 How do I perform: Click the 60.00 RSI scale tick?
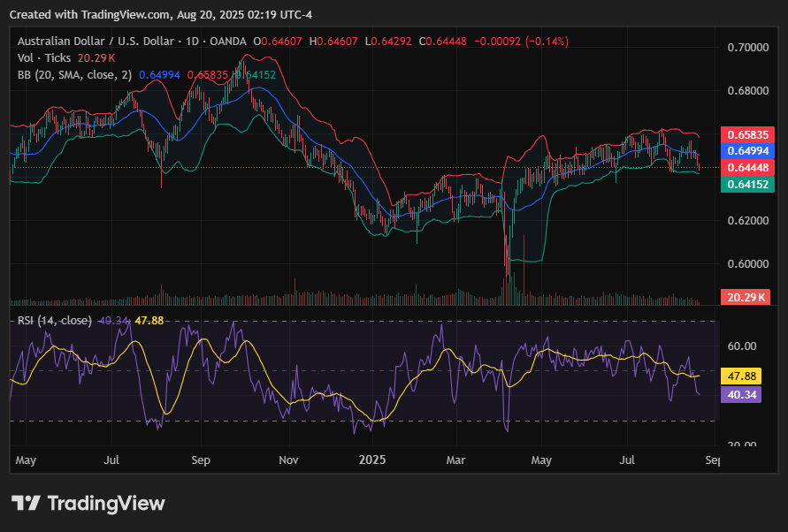(742, 346)
